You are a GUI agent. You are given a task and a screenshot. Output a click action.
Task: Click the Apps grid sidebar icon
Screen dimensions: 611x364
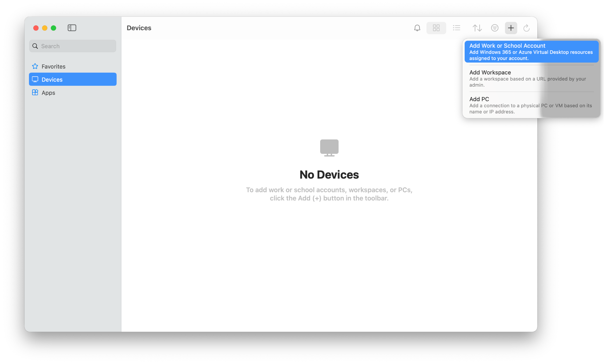(35, 92)
